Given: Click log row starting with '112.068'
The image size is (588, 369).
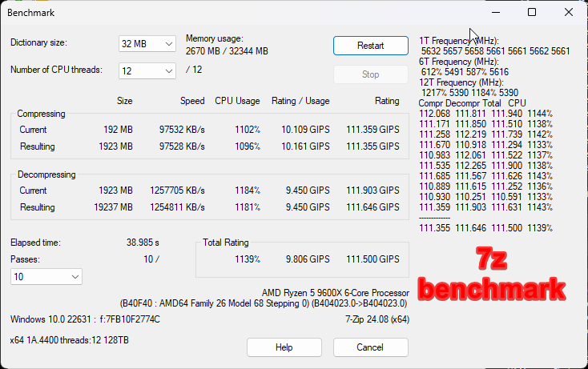Looking at the screenshot, I should click(x=485, y=114).
